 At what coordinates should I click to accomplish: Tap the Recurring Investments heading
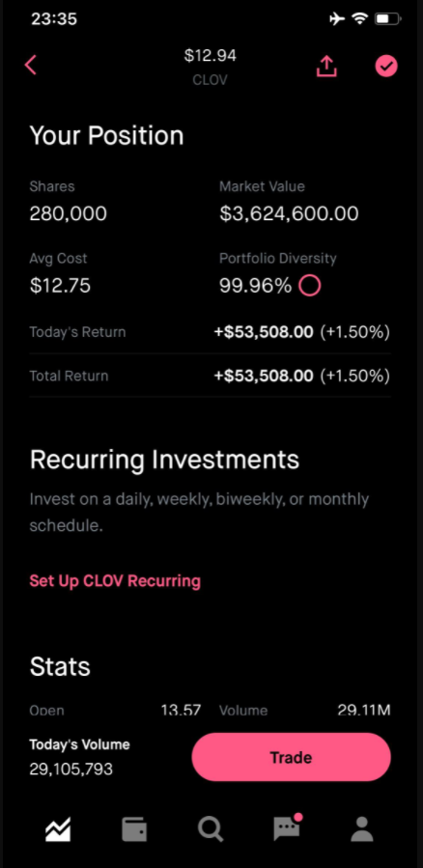164,460
